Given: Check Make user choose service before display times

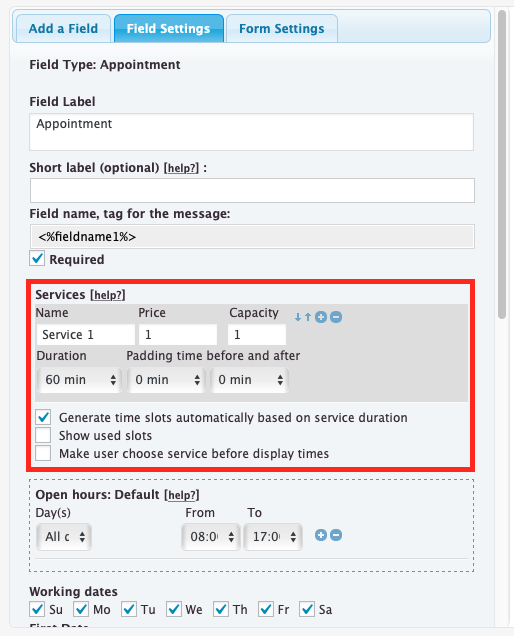Looking at the screenshot, I should tap(43, 453).
